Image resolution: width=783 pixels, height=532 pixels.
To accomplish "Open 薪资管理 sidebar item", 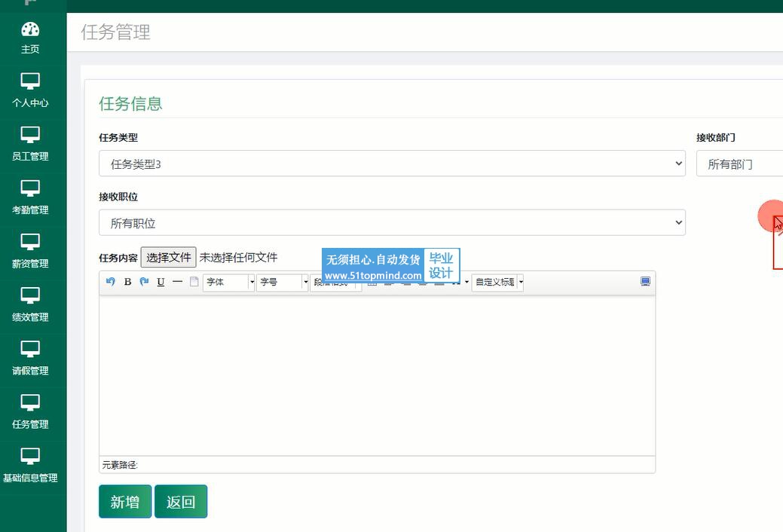I will 30,252.
